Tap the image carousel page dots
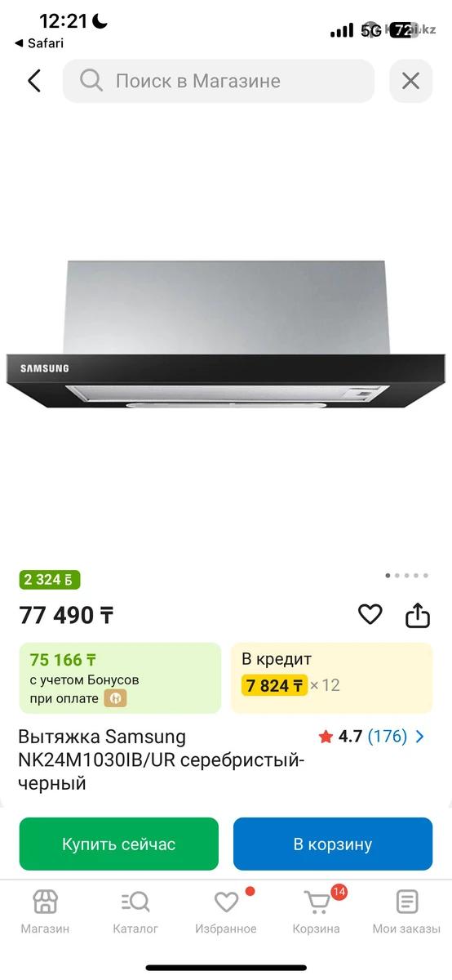 (406, 576)
